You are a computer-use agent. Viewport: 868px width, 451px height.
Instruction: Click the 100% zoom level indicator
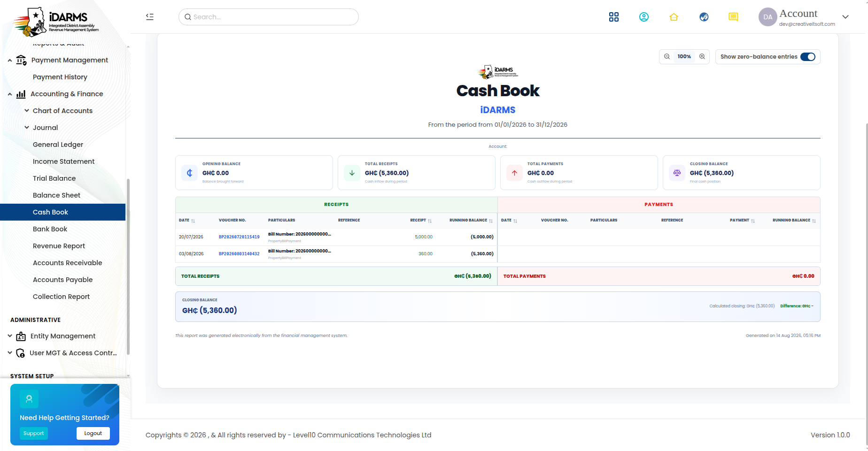pyautogui.click(x=684, y=56)
